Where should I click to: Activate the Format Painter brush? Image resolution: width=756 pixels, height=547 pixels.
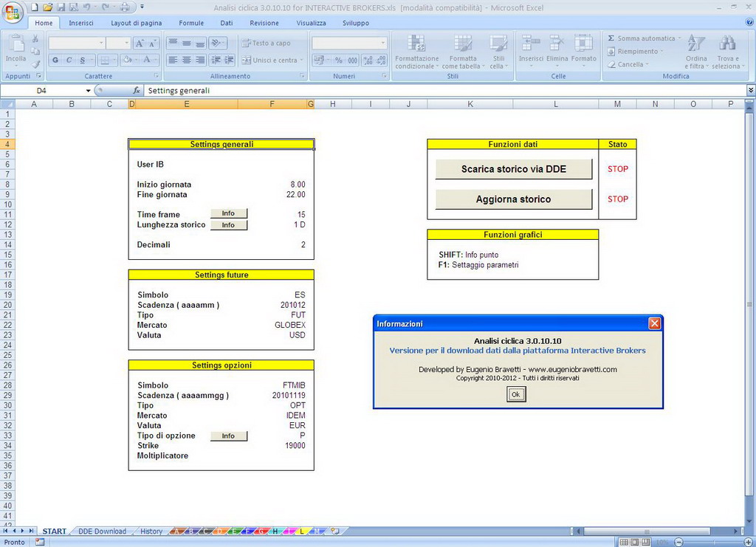point(35,63)
